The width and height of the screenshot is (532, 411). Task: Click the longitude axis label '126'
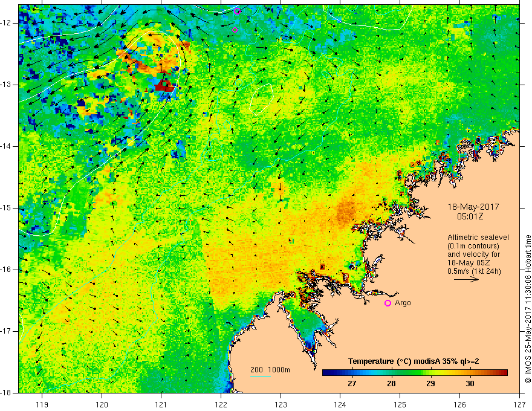pos(459,405)
